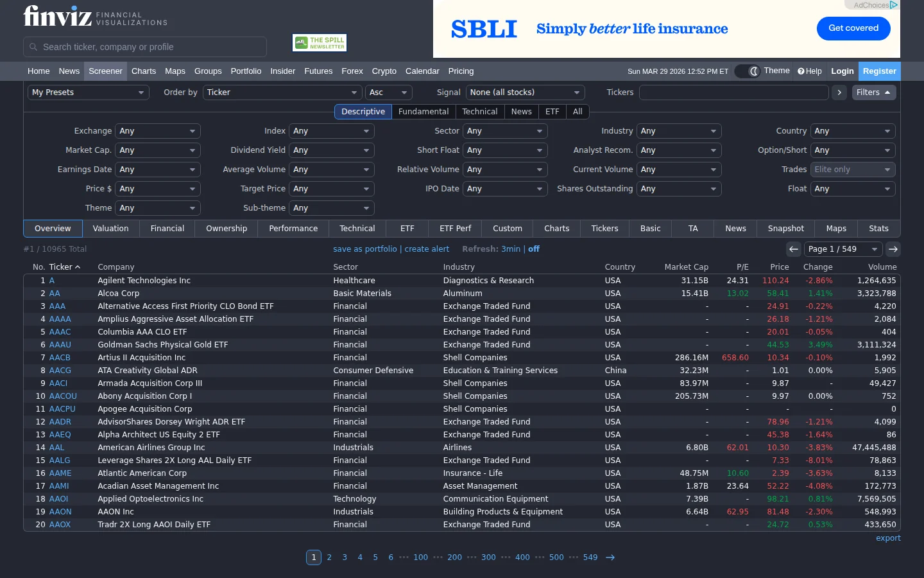Viewport: 924px width, 578px height.
Task: Turn off auto refresh
Action: click(534, 249)
